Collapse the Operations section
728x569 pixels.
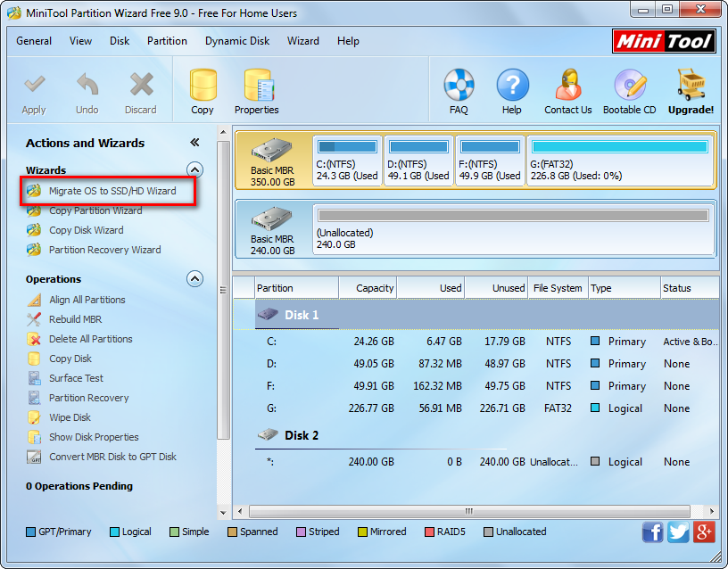coord(195,279)
